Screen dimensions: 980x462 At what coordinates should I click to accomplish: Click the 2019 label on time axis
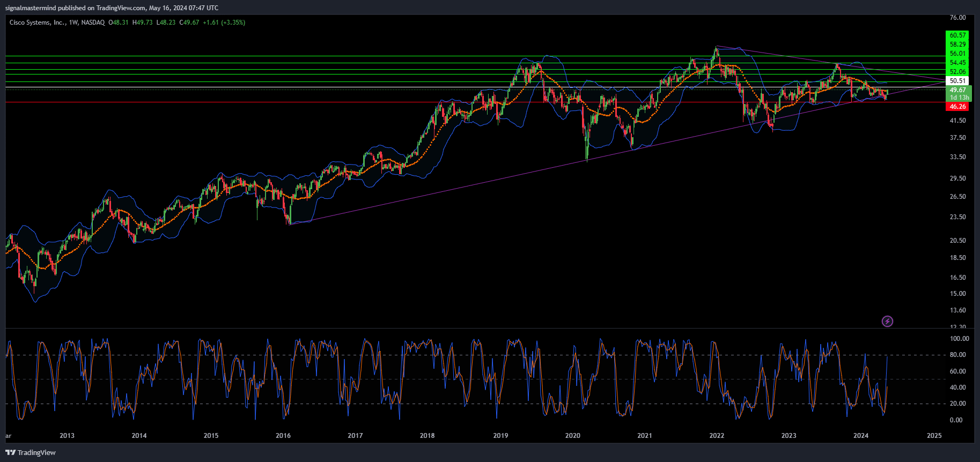click(x=500, y=436)
